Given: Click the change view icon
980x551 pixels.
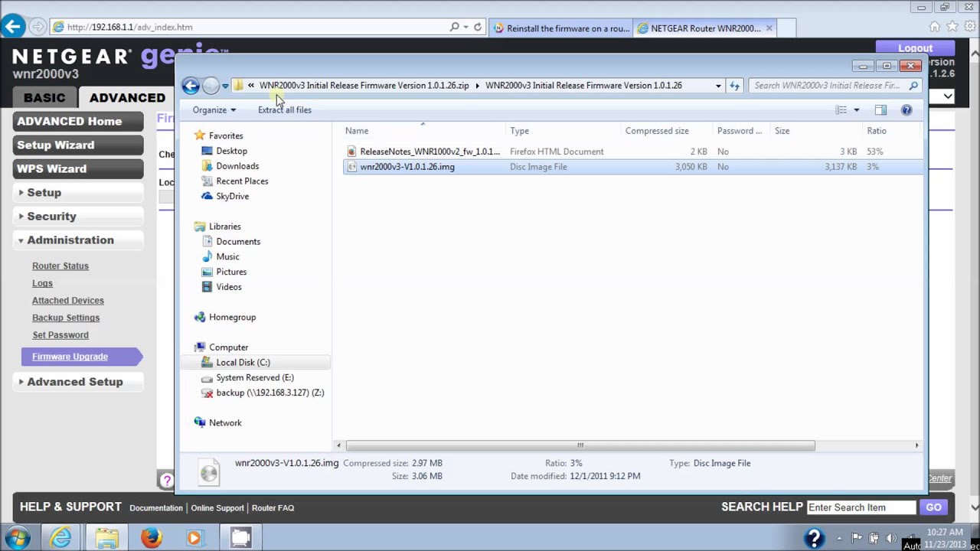Looking at the screenshot, I should tap(841, 110).
